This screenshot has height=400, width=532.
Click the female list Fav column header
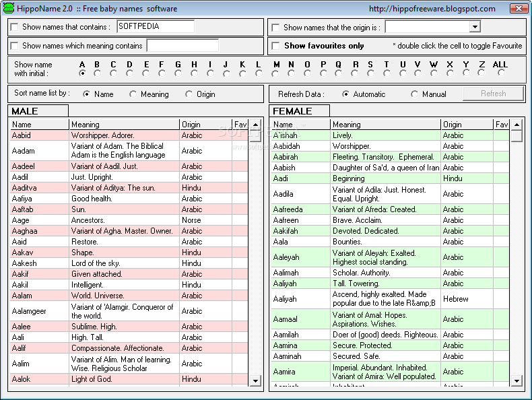[x=502, y=125]
